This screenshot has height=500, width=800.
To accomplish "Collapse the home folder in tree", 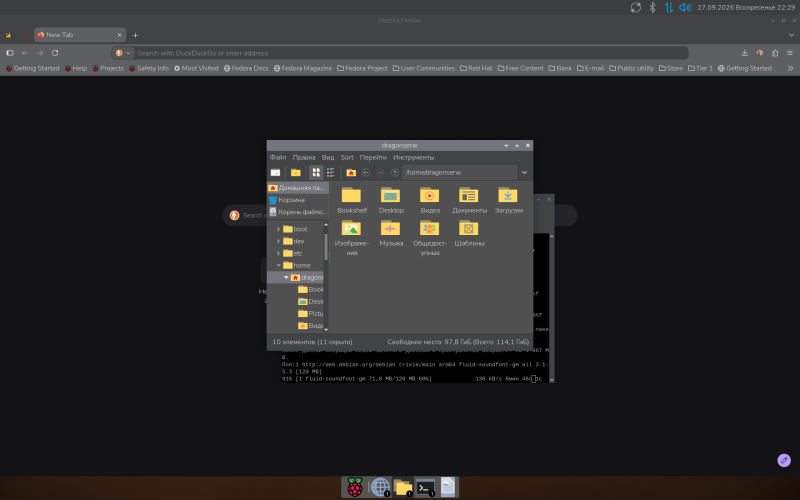I will pyautogui.click(x=279, y=265).
